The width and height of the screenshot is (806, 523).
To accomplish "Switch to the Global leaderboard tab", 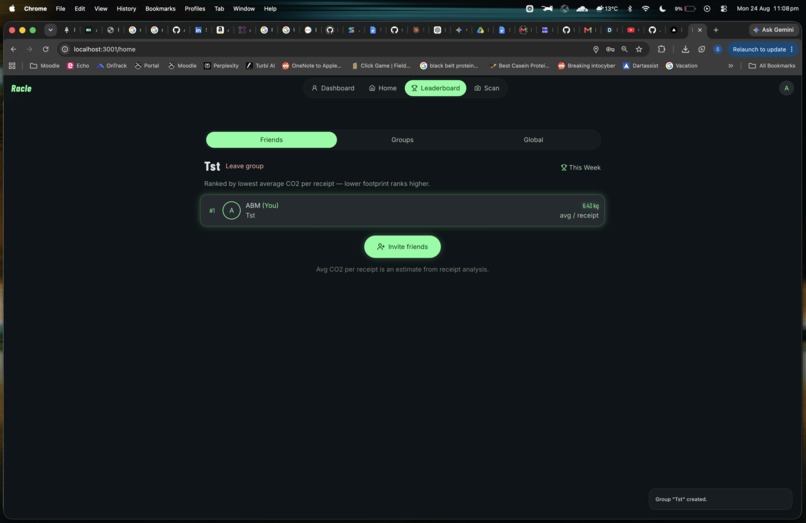I will 533,140.
